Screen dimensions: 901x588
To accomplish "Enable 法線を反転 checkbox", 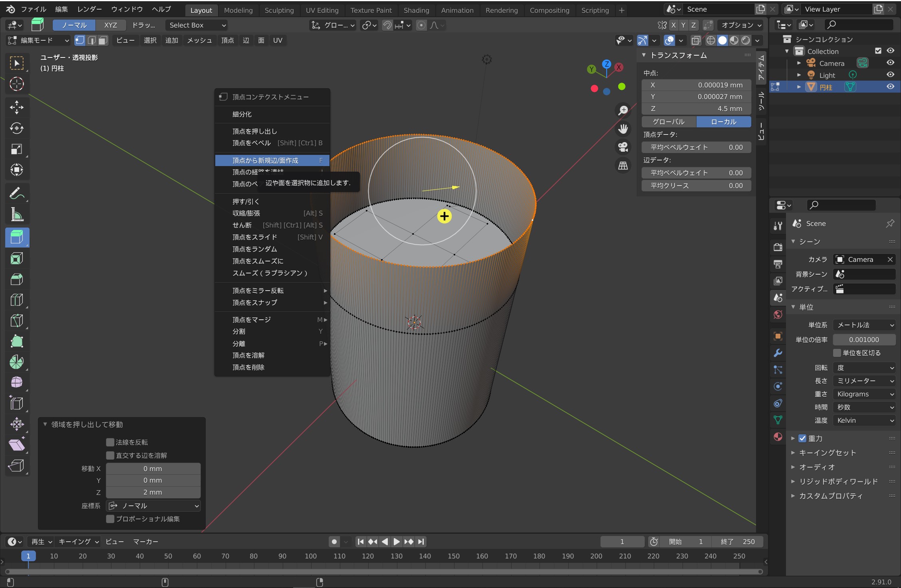I will (x=110, y=442).
